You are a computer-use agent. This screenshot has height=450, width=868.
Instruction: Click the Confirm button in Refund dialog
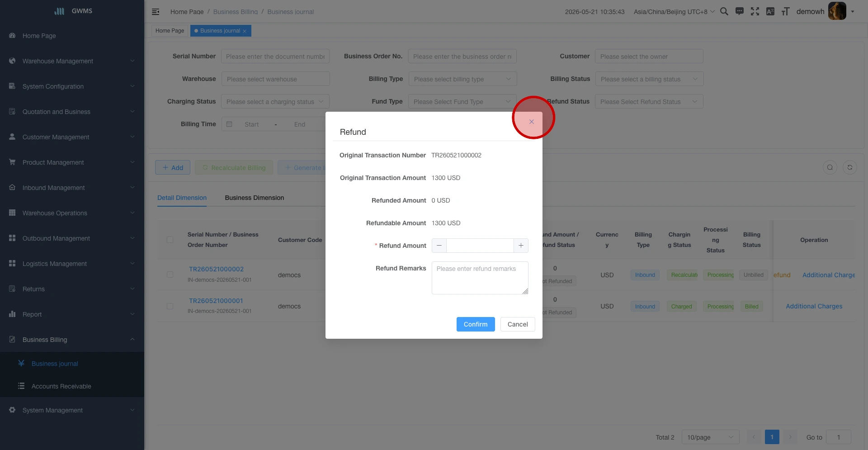click(x=476, y=324)
